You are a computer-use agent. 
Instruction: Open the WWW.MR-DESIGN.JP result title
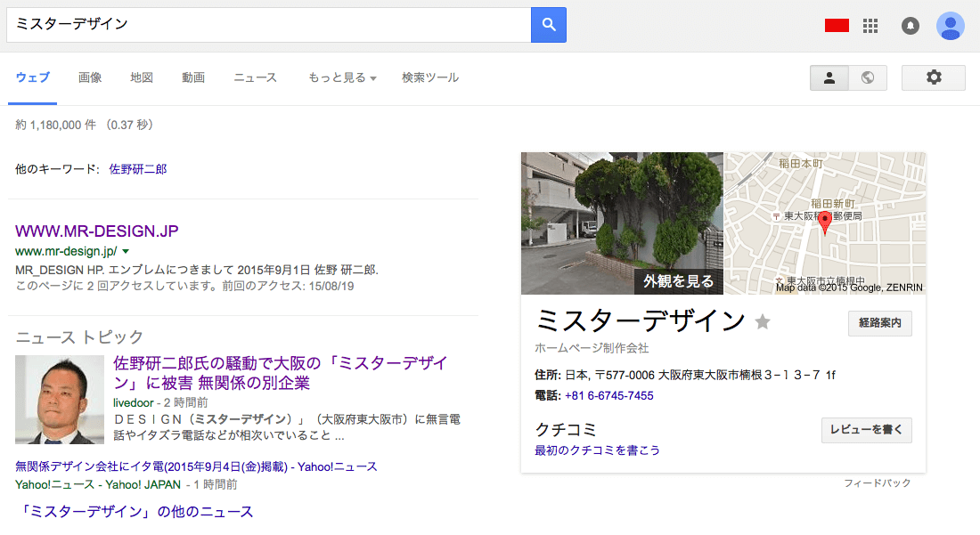pos(97,231)
